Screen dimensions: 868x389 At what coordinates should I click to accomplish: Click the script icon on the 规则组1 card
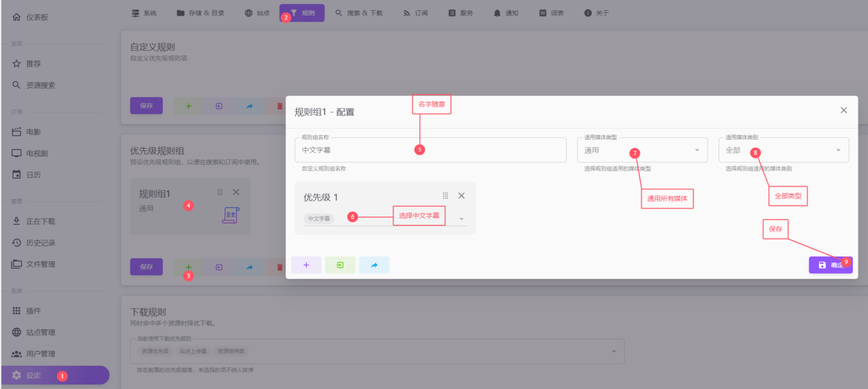(231, 215)
